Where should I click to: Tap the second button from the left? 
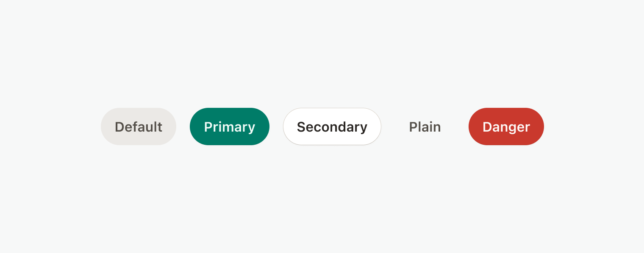[229, 127]
